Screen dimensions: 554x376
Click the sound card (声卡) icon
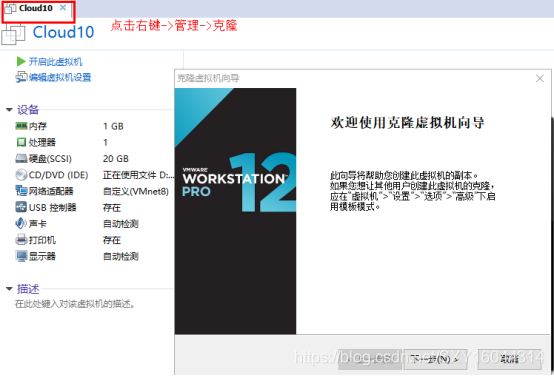[x=21, y=224]
